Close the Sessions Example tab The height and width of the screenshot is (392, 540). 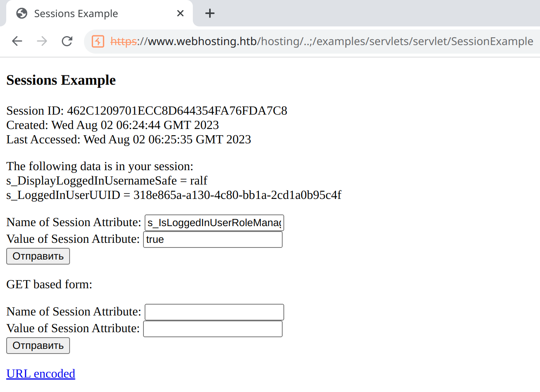coord(180,14)
